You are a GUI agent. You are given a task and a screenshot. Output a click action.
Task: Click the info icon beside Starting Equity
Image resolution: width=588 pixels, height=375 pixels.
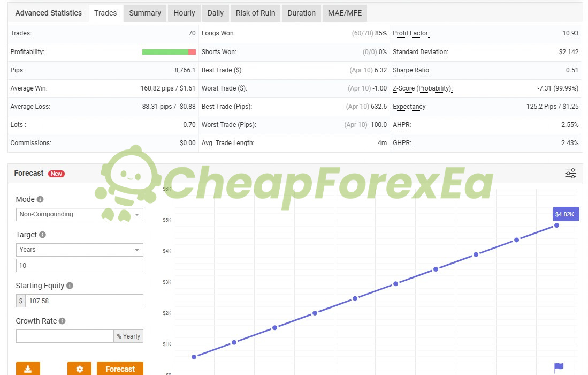70,286
